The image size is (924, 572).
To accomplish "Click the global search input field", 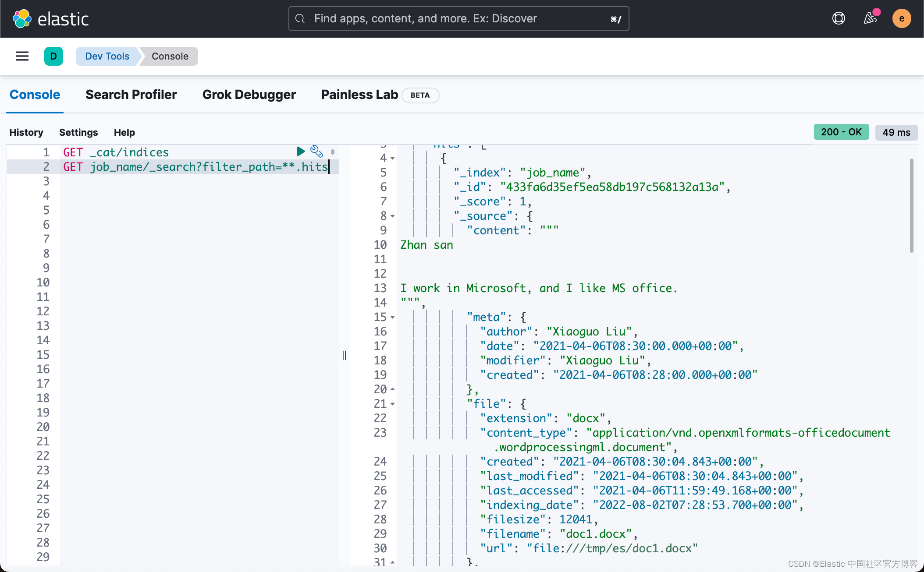I will point(458,18).
